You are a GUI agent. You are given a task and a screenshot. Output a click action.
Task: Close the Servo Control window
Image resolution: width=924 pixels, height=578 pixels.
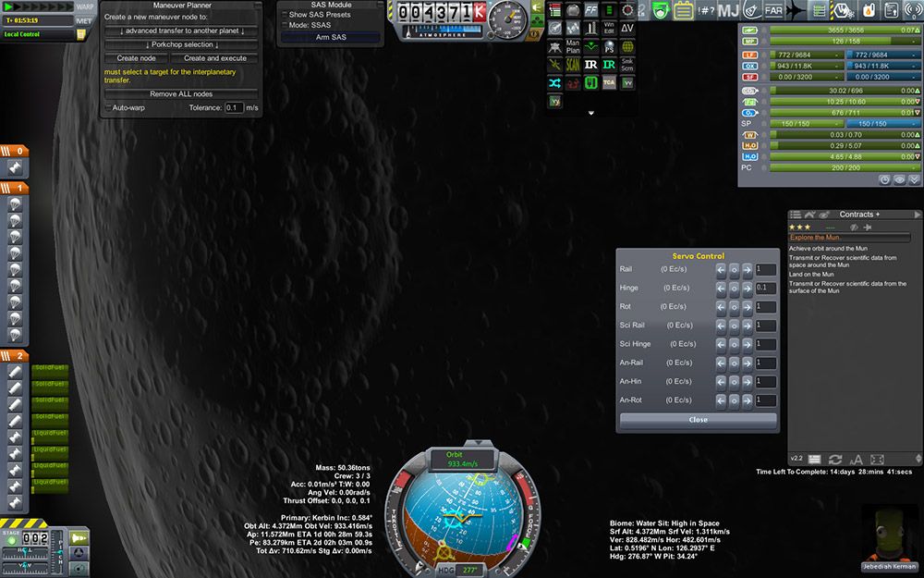pos(699,420)
